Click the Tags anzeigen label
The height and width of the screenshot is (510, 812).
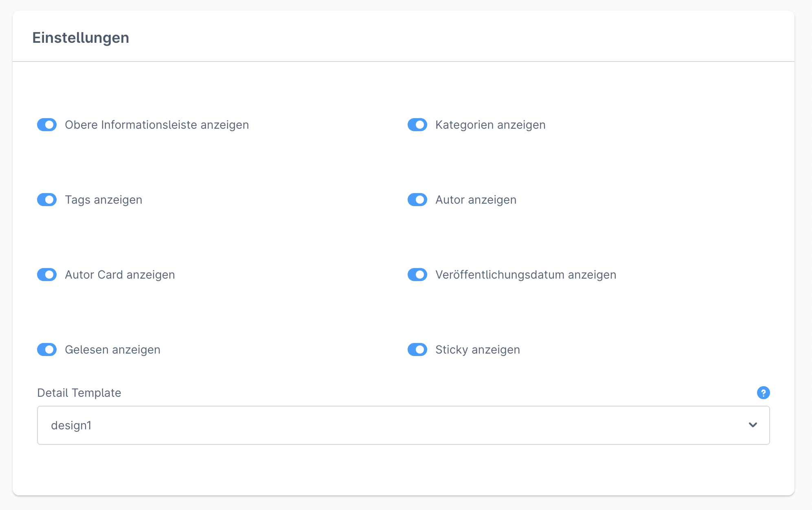pos(103,200)
